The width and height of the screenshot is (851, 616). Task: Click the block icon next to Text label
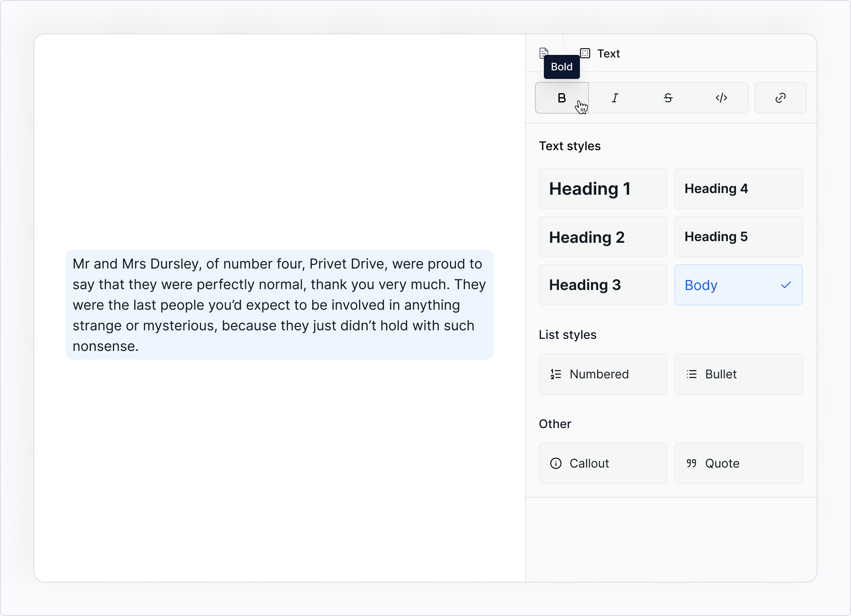point(584,53)
